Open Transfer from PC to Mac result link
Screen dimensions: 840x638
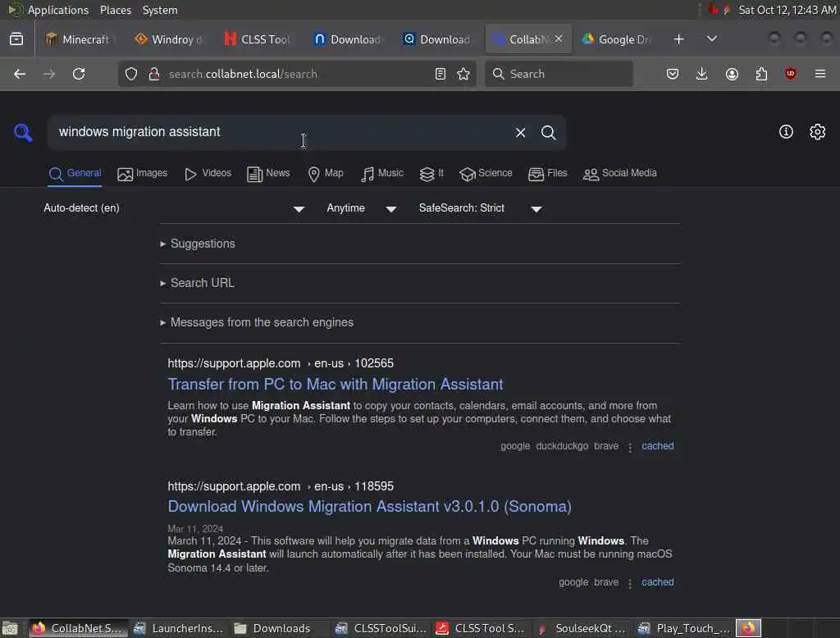point(336,384)
